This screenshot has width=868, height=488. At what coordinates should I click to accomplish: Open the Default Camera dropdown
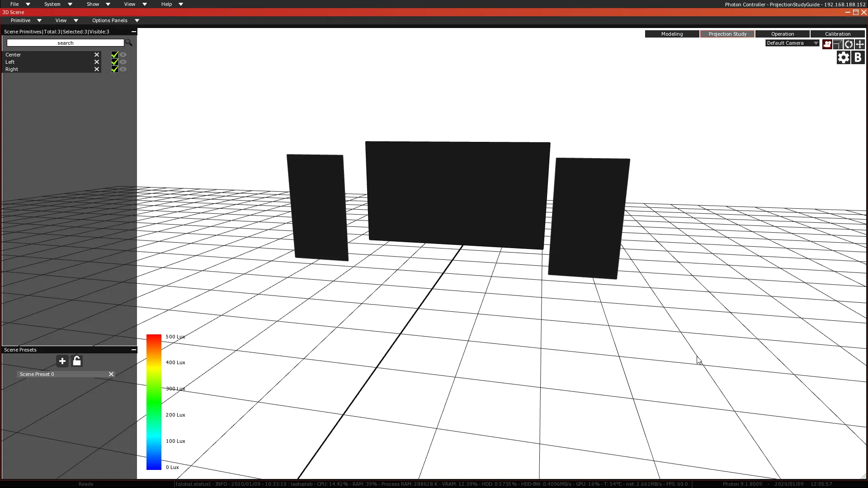point(792,43)
